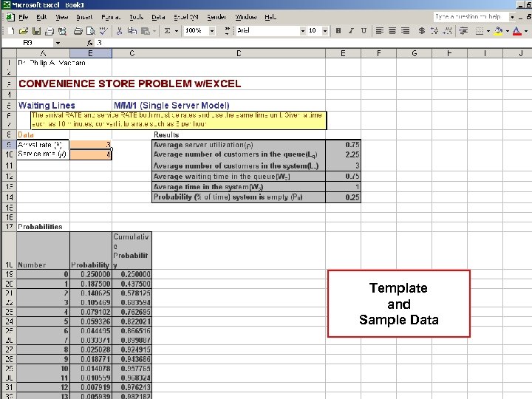
Task: Select the arrival rate cell containing 3
Action: coord(91,145)
